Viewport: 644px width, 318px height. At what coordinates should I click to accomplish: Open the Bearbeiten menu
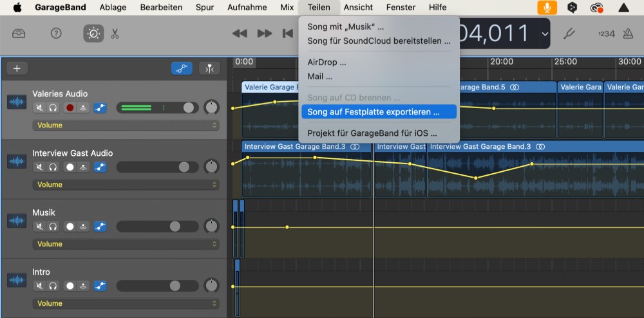click(161, 7)
